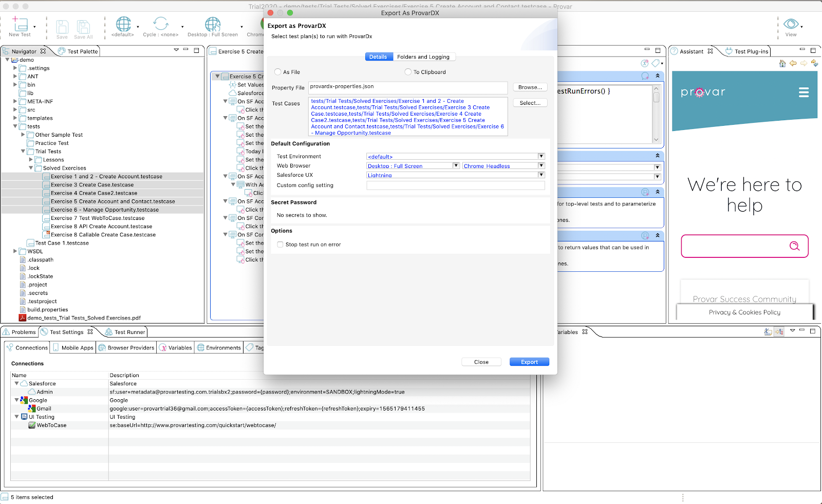
Task: Open the Salesforce UX Lightning dropdown
Action: pos(541,175)
